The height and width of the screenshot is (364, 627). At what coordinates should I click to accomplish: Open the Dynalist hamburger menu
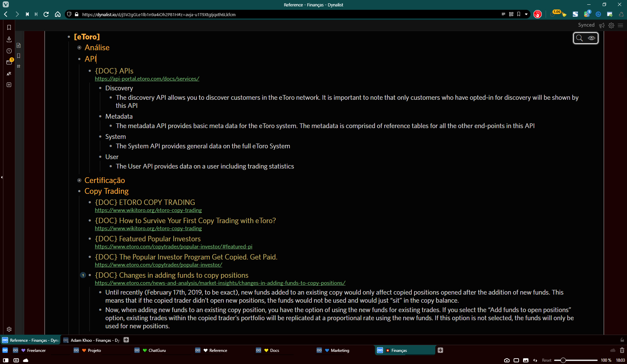click(x=620, y=25)
